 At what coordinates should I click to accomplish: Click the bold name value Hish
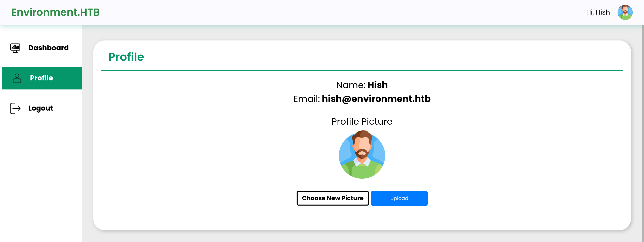coord(377,85)
